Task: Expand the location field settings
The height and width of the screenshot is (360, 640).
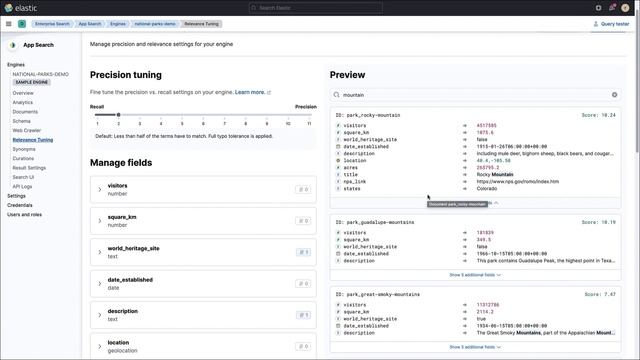Action: pyautogui.click(x=100, y=347)
